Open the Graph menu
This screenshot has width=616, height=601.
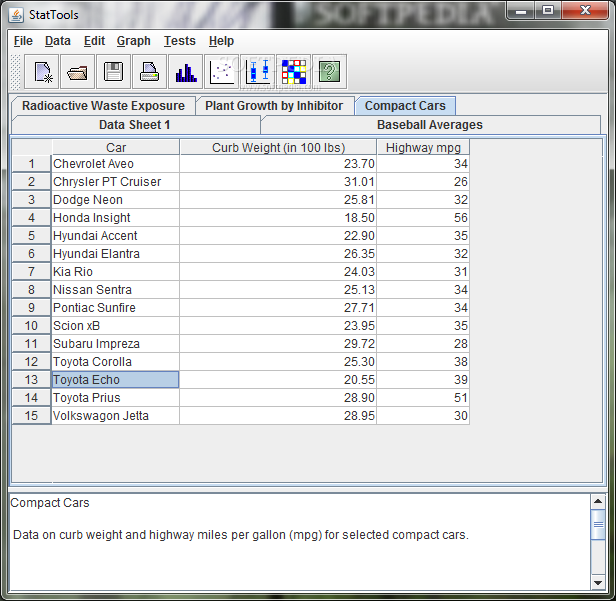(x=134, y=41)
